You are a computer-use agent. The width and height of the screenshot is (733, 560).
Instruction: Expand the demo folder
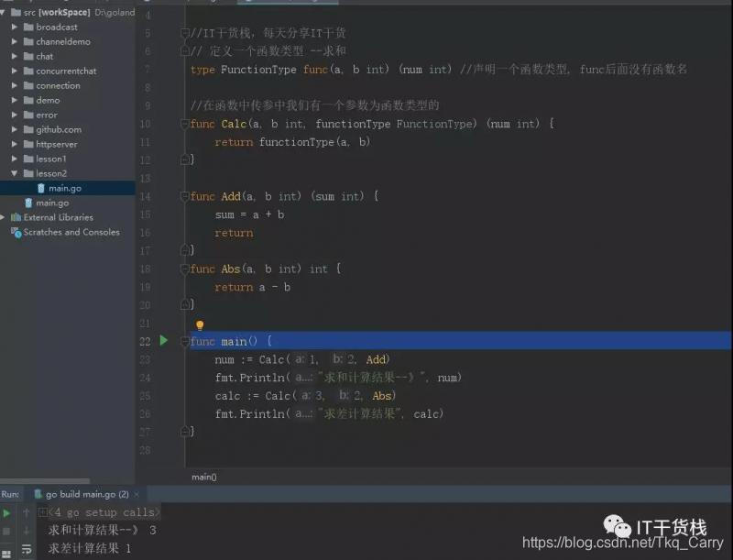15,100
